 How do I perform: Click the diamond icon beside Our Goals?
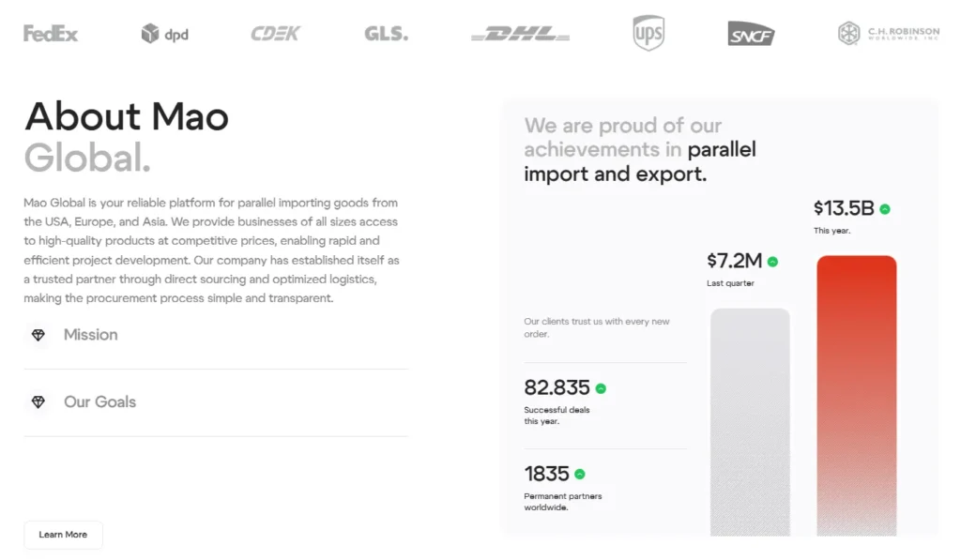point(38,402)
